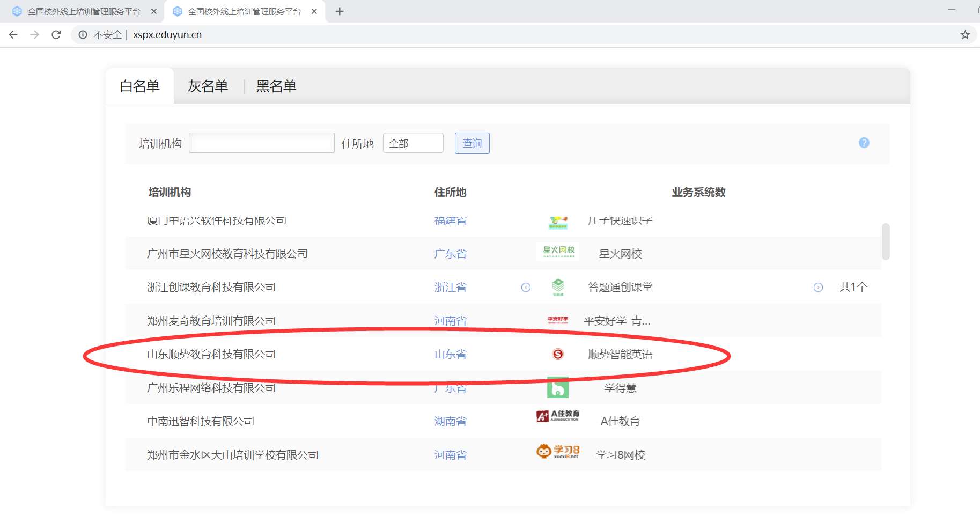The height and width of the screenshot is (515, 980).
Task: Switch to the 白名单 tab
Action: point(139,86)
